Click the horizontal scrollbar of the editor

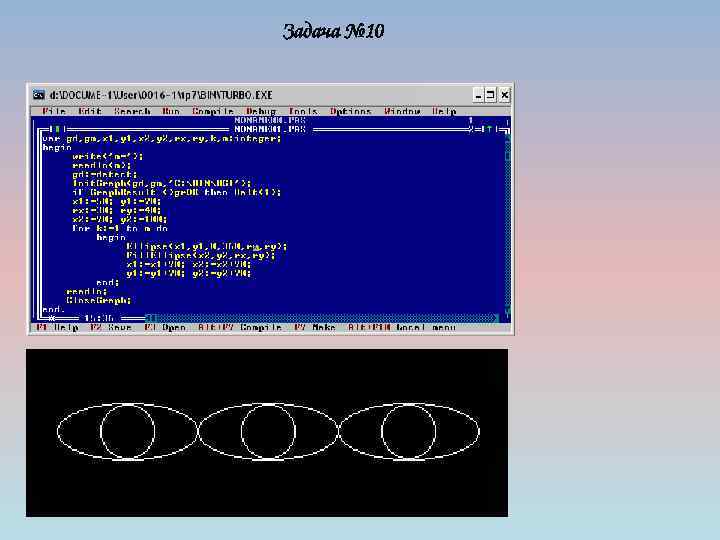point(321,318)
